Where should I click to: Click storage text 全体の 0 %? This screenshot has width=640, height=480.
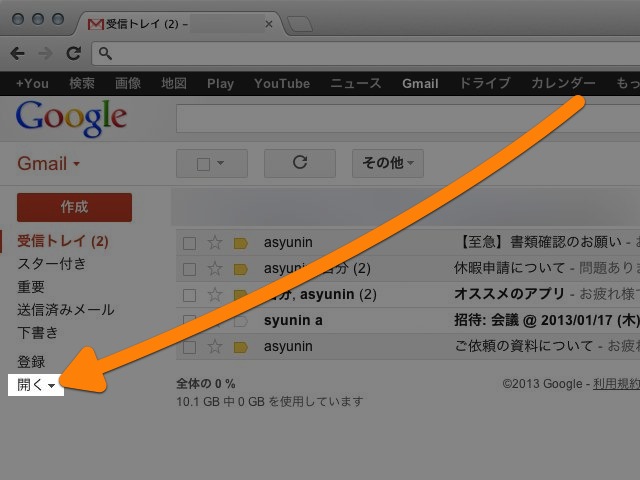206,384
